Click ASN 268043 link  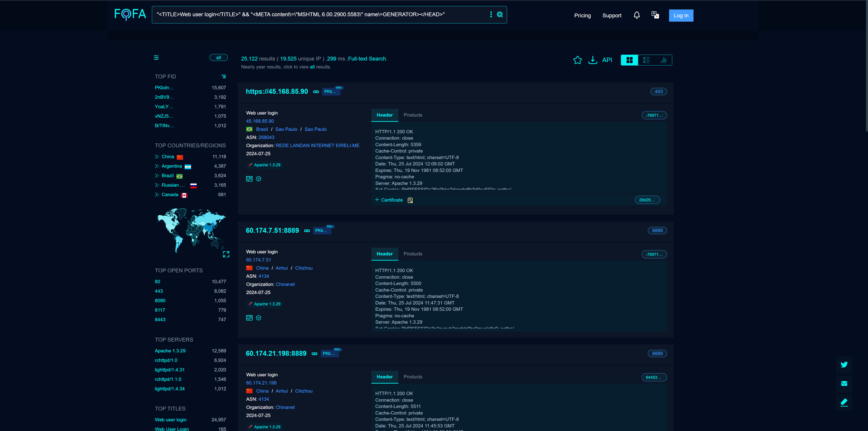[x=266, y=138]
